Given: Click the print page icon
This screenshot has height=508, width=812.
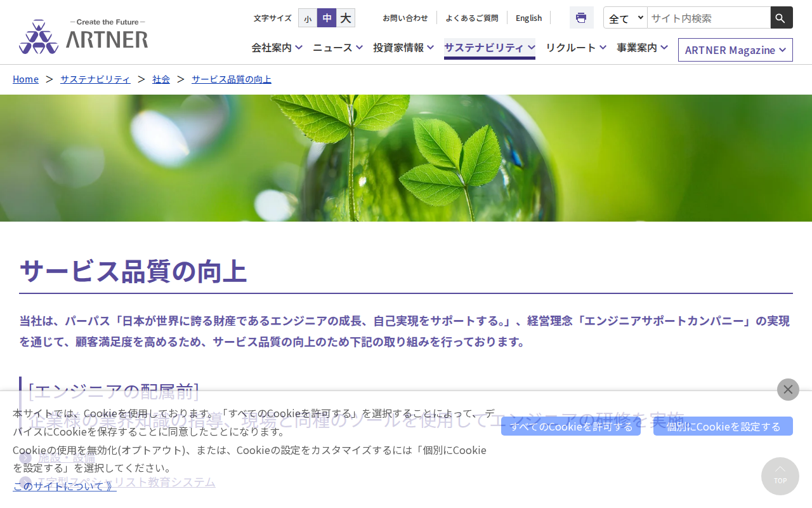Looking at the screenshot, I should pyautogui.click(x=581, y=18).
